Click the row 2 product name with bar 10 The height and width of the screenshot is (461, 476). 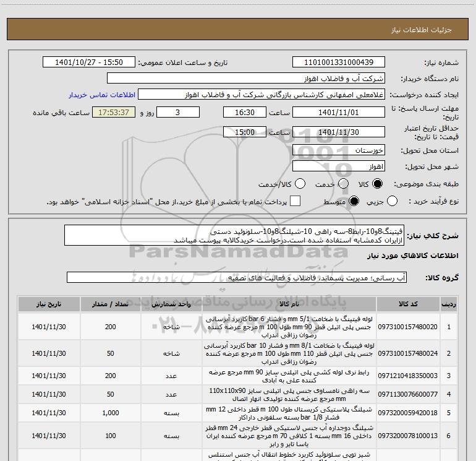[x=289, y=354]
